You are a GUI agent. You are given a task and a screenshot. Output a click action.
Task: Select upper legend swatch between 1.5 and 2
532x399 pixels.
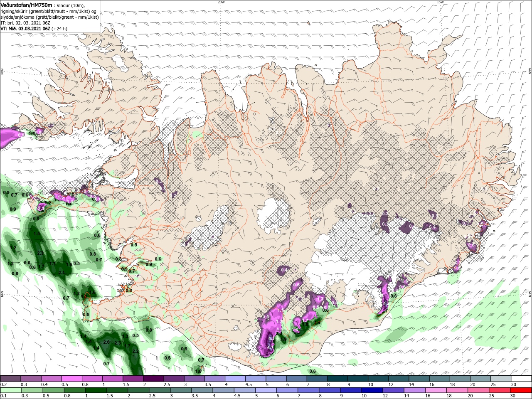(133, 378)
